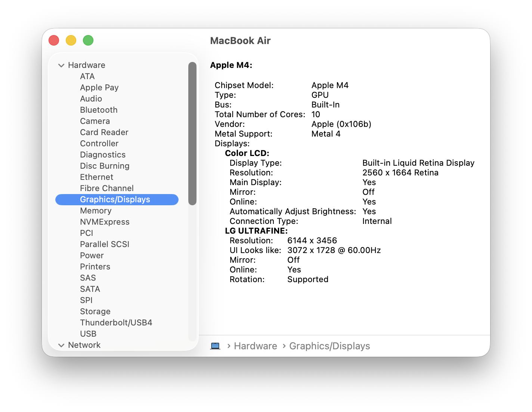Image resolution: width=532 pixels, height=412 pixels.
Task: Click Hardware in the bottom path bar
Action: coord(256,346)
